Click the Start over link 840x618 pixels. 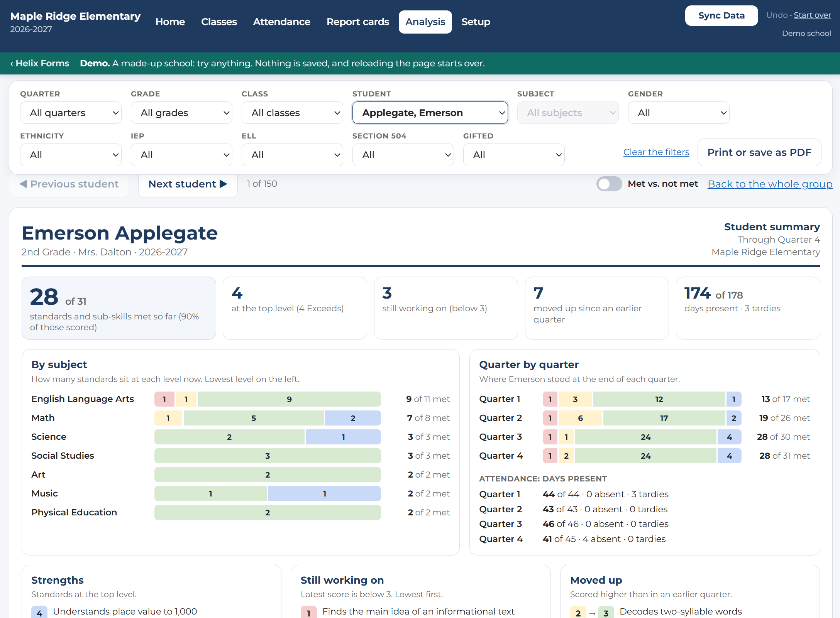tap(812, 15)
